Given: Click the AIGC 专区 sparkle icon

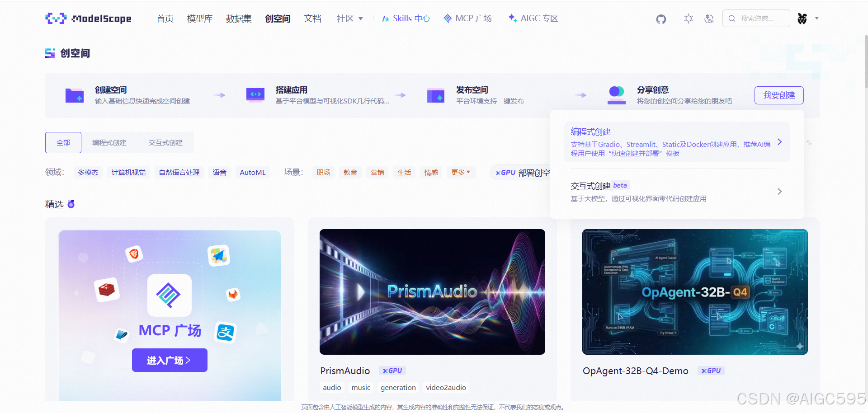Looking at the screenshot, I should 512,18.
